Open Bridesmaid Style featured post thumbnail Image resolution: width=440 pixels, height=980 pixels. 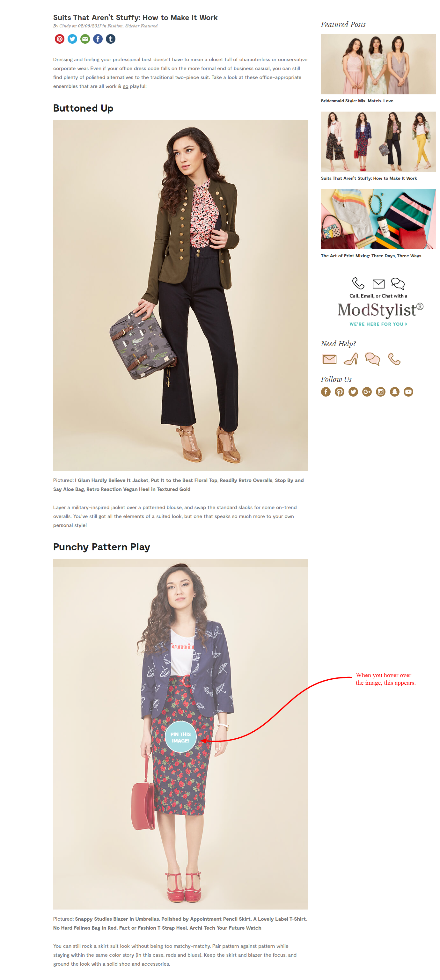point(378,64)
